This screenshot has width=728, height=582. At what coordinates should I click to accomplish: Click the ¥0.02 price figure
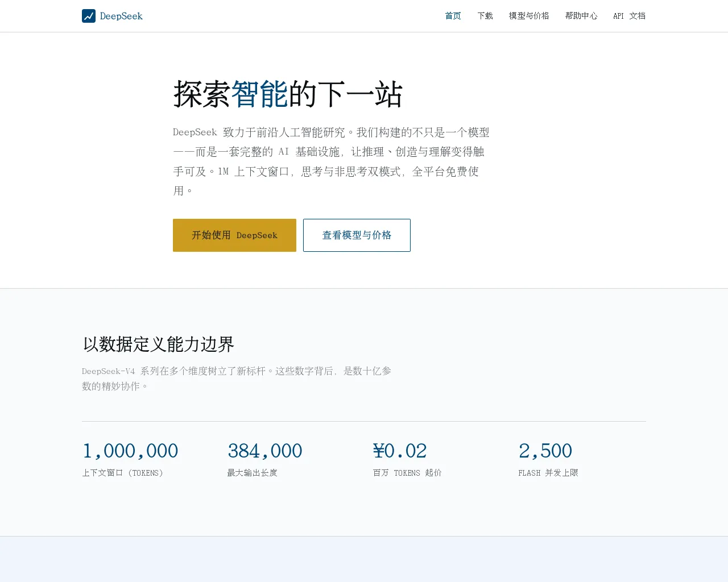point(400,451)
